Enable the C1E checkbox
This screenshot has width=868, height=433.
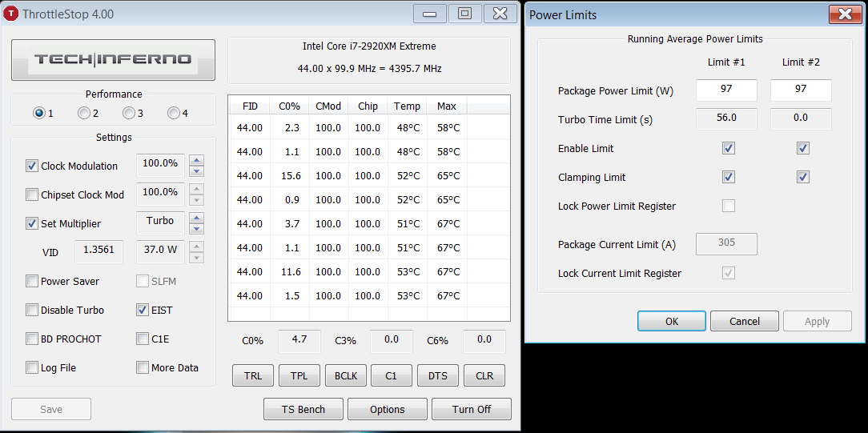[x=143, y=339]
